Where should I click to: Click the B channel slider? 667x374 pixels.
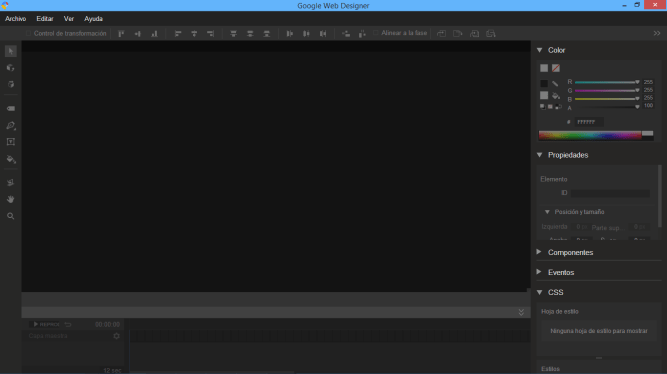point(607,99)
